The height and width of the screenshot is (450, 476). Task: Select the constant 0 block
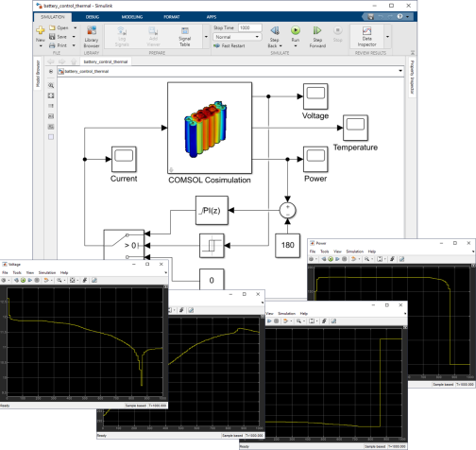click(x=212, y=280)
